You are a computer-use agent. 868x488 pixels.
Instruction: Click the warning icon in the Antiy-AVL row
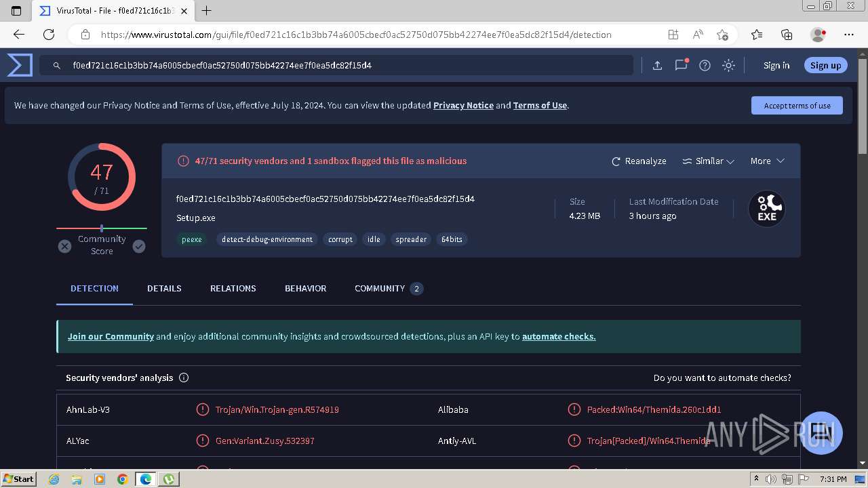(x=574, y=441)
